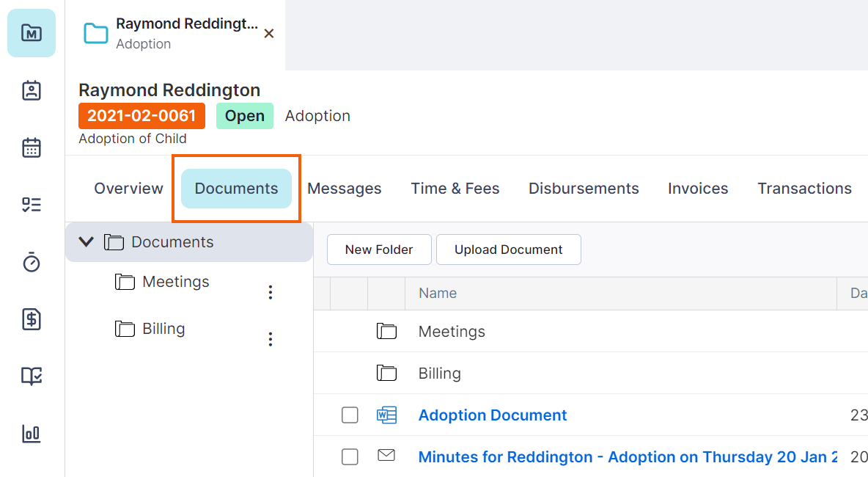
Task: Sort by the Name column header
Action: pyautogui.click(x=438, y=293)
